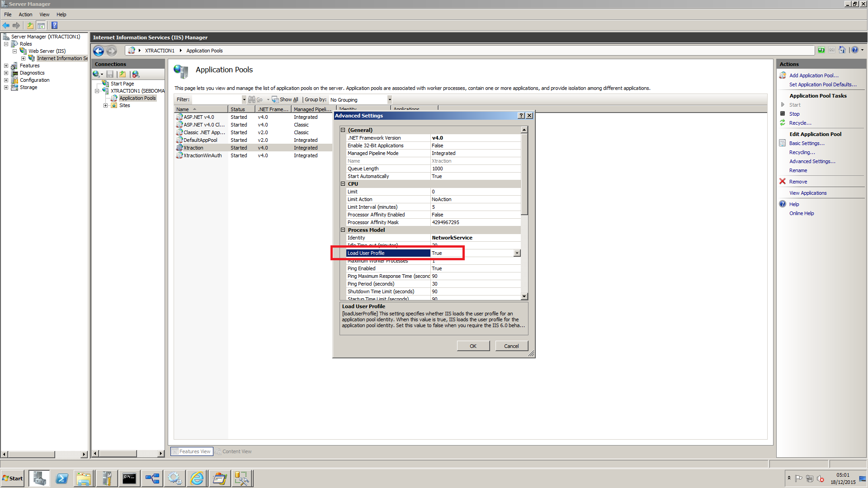Open the Action menu
868x488 pixels.
[25, 14]
